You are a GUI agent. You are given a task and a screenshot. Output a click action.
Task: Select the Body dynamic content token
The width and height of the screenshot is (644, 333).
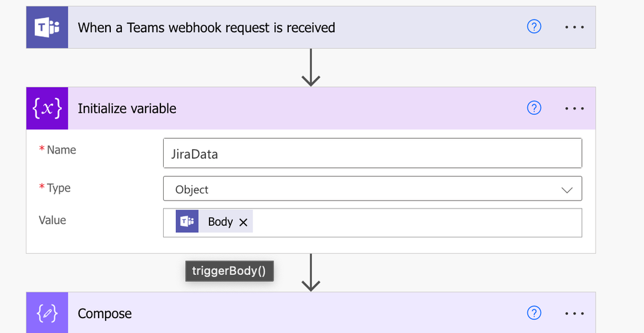[x=220, y=222]
